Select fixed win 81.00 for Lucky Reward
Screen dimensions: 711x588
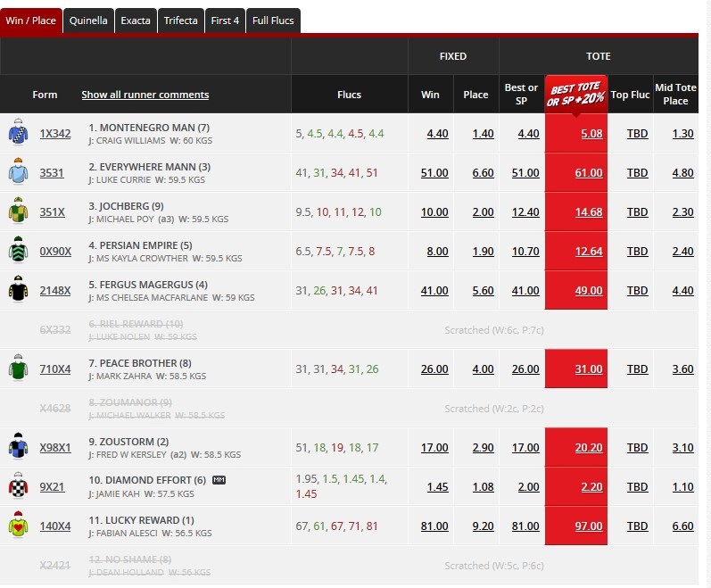click(434, 526)
